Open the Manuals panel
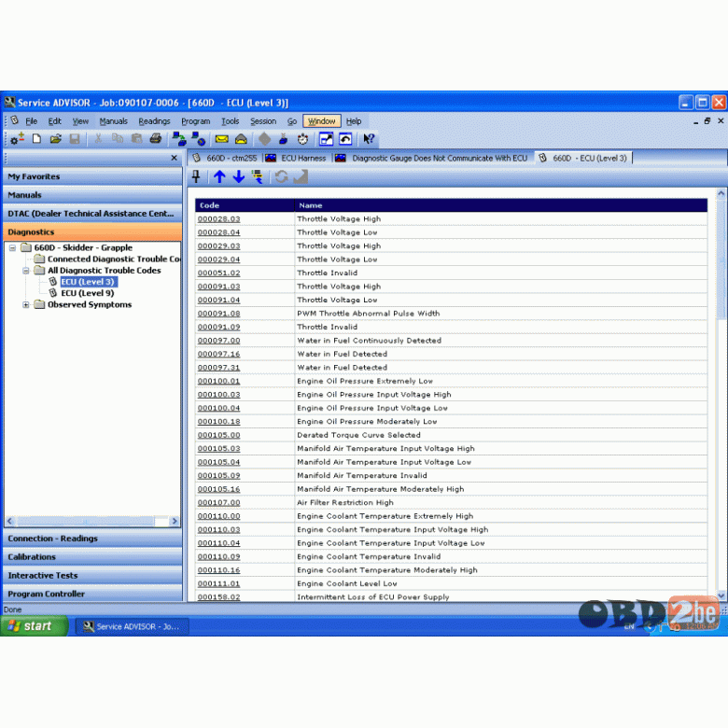Viewport: 728px width, 728px height. pos(92,195)
